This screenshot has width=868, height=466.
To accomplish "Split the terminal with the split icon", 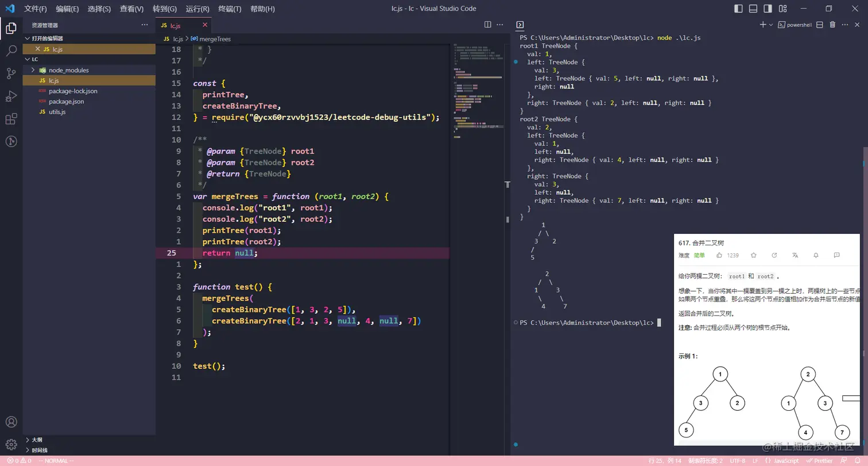I will [x=819, y=25].
